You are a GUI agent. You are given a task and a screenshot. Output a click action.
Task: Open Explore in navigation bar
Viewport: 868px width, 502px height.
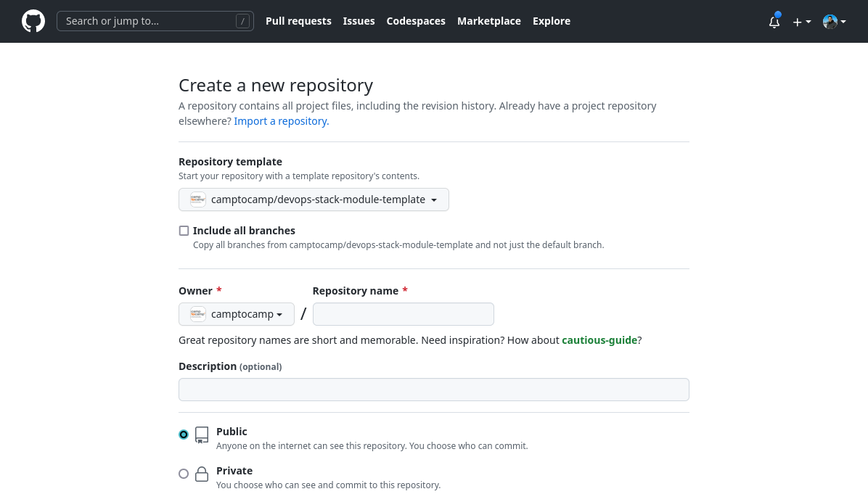click(552, 21)
